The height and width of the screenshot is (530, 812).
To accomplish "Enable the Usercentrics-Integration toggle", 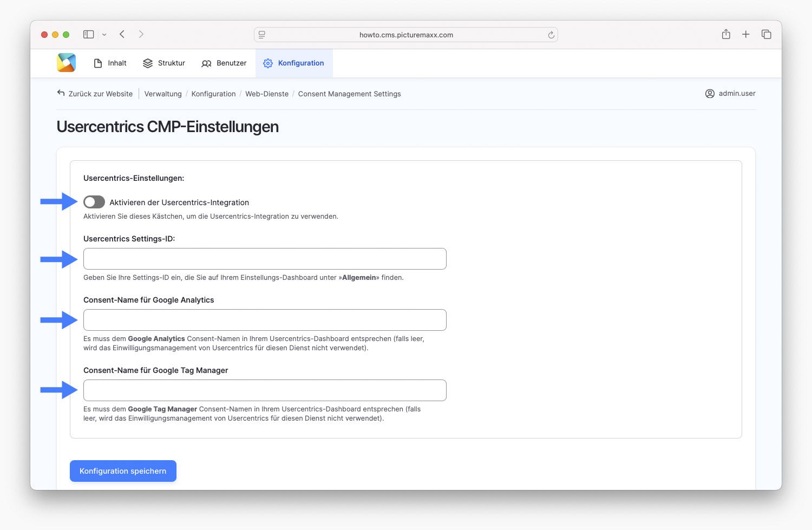I will click(x=94, y=202).
